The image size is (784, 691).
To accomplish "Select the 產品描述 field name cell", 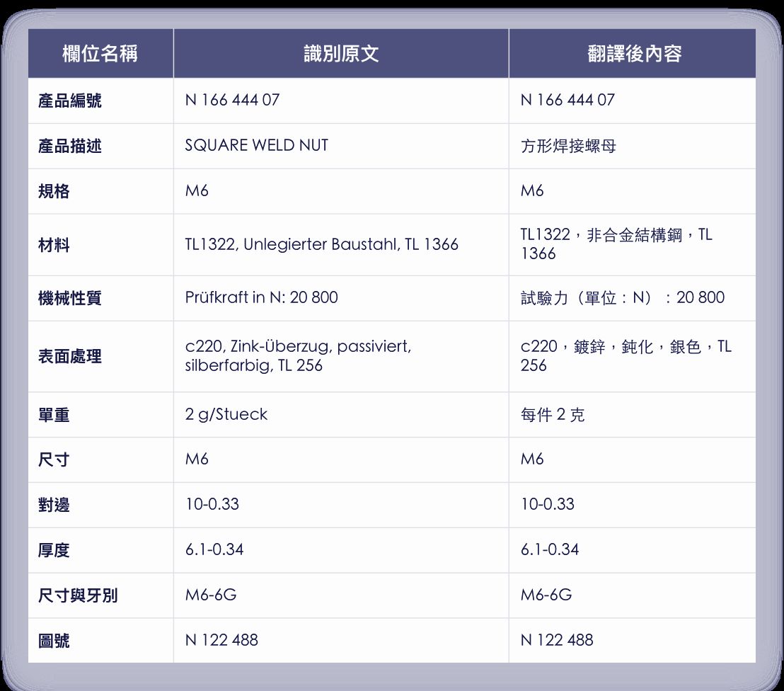I will point(100,146).
